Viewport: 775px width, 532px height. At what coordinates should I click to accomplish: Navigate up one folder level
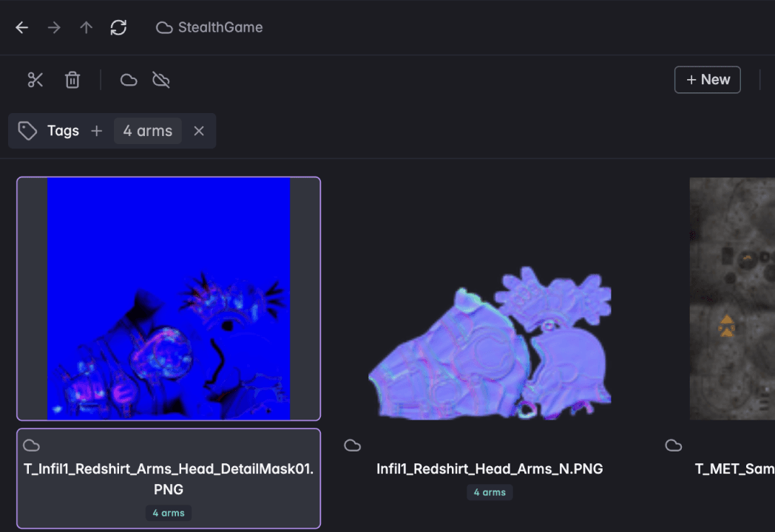point(87,27)
